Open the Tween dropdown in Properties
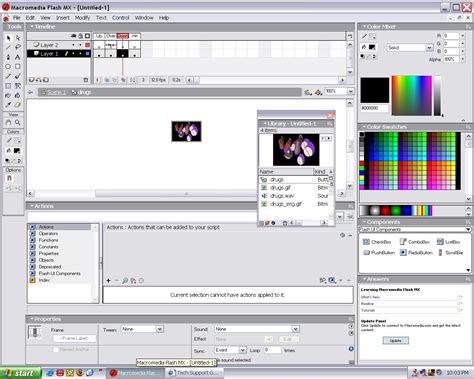 (160, 329)
